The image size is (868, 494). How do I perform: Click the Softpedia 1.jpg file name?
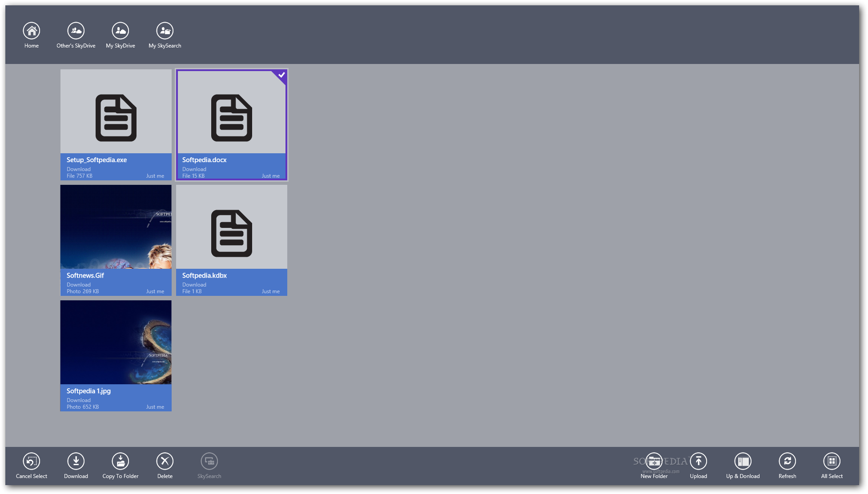[89, 391]
